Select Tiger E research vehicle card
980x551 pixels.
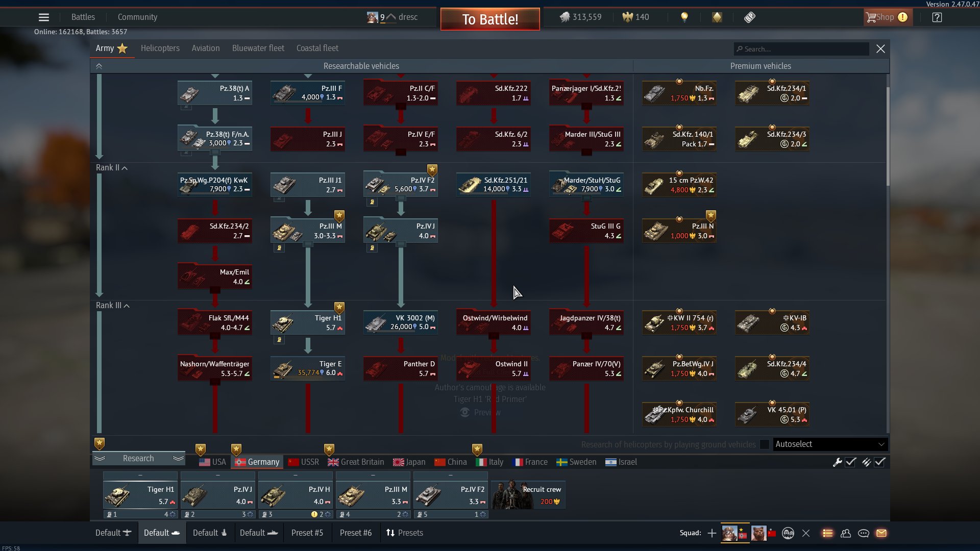coord(308,368)
